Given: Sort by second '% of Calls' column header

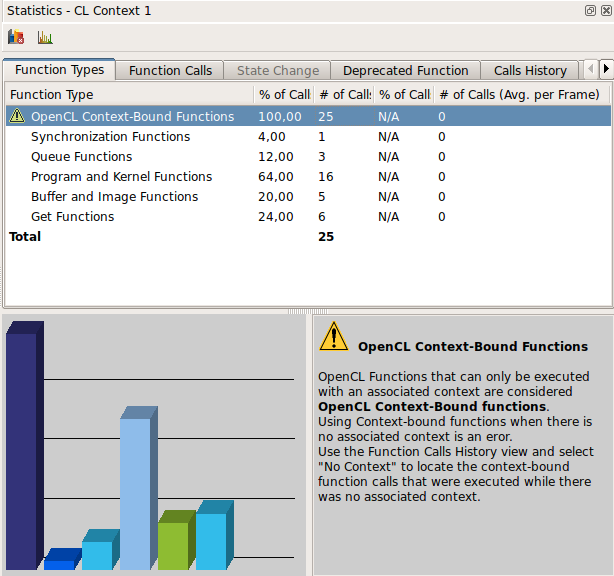Looking at the screenshot, I should [404, 94].
